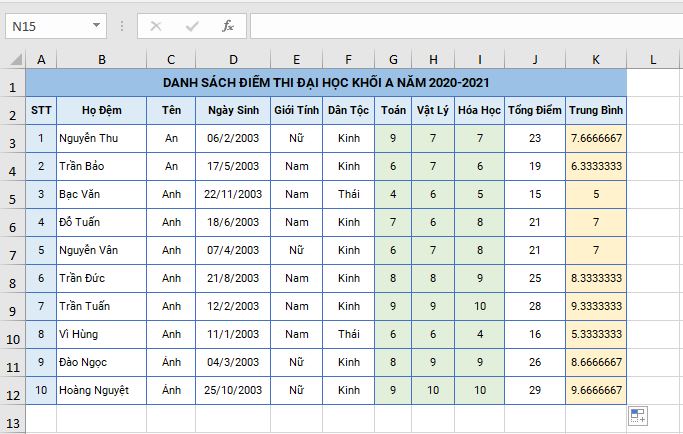The width and height of the screenshot is (683, 434).
Task: Select row 1 header
Action: tap(13, 83)
